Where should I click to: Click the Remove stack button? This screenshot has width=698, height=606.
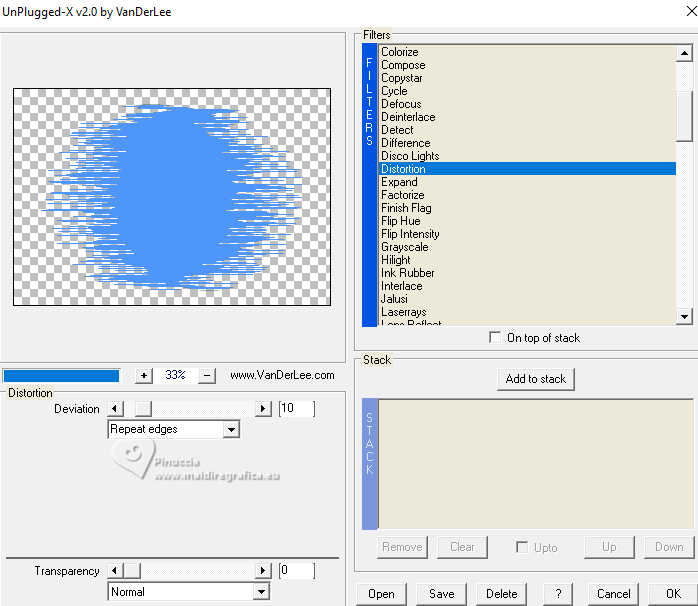pyautogui.click(x=402, y=547)
